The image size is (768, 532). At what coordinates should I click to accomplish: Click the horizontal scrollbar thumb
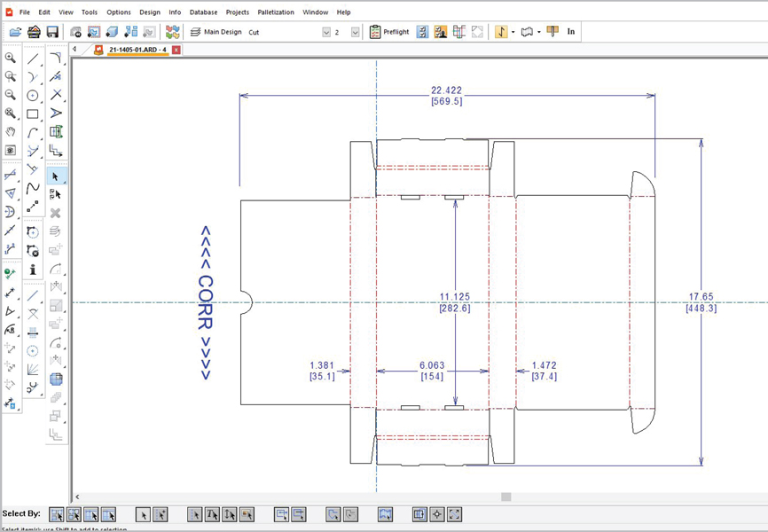tap(506, 497)
